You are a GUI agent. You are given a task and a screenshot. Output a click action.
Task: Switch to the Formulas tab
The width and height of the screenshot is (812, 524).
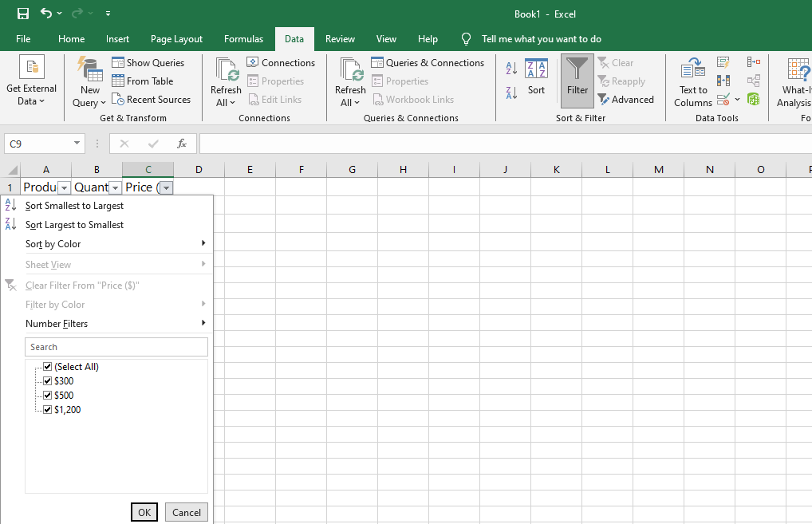click(243, 38)
